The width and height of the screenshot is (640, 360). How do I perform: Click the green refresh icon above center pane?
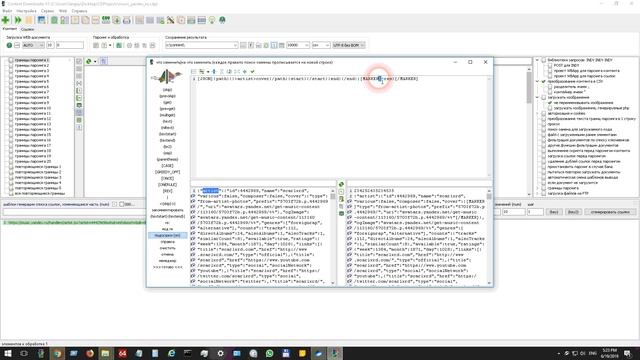coord(89,61)
